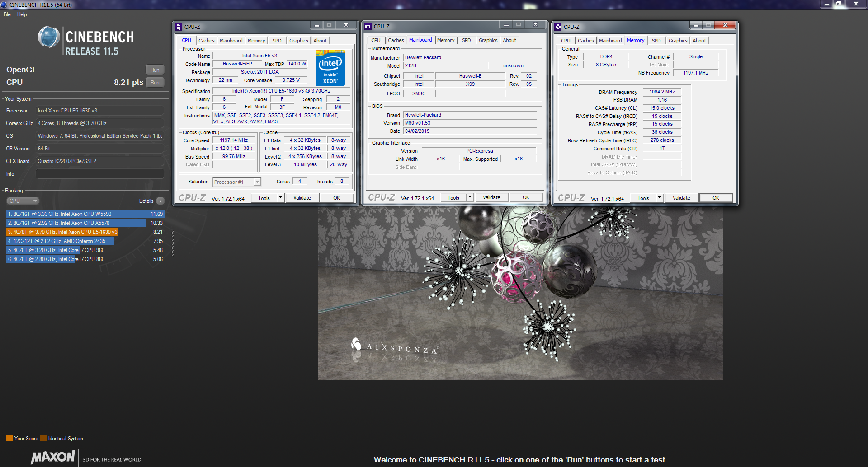Select ranking entry Xeon CPU E5-1630 v3

pos(85,232)
